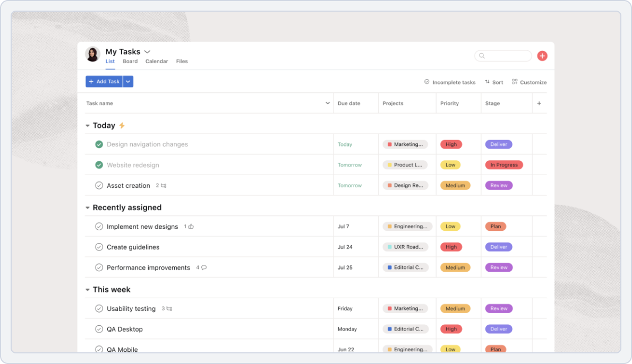Collapse the Recently assigned section
Viewport: 632px width, 364px height.
(87, 207)
